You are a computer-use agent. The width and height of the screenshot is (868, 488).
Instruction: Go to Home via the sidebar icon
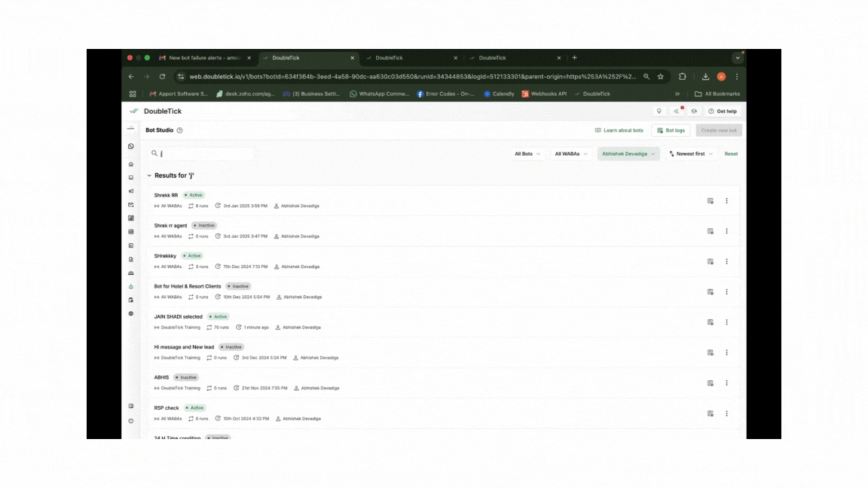tap(131, 164)
